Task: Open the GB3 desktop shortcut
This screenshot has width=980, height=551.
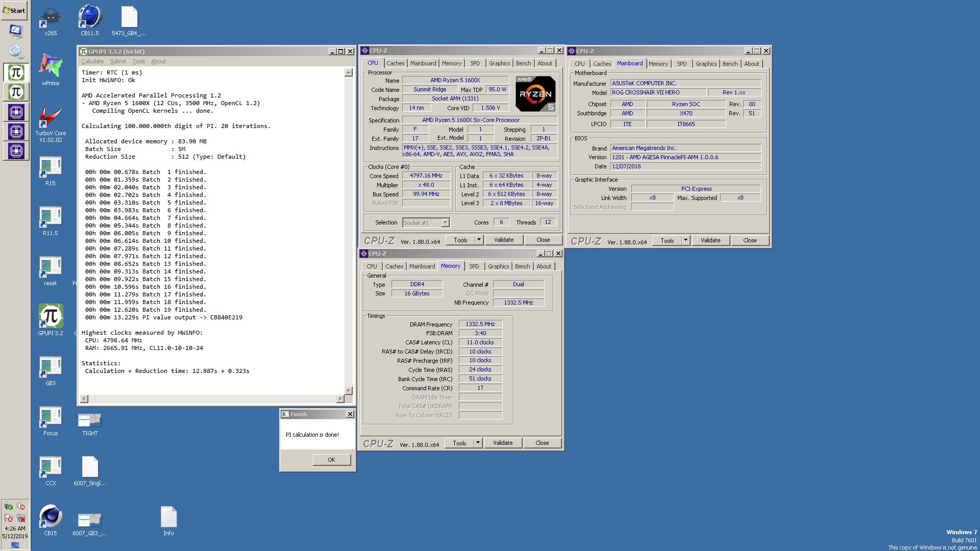Action: 51,371
